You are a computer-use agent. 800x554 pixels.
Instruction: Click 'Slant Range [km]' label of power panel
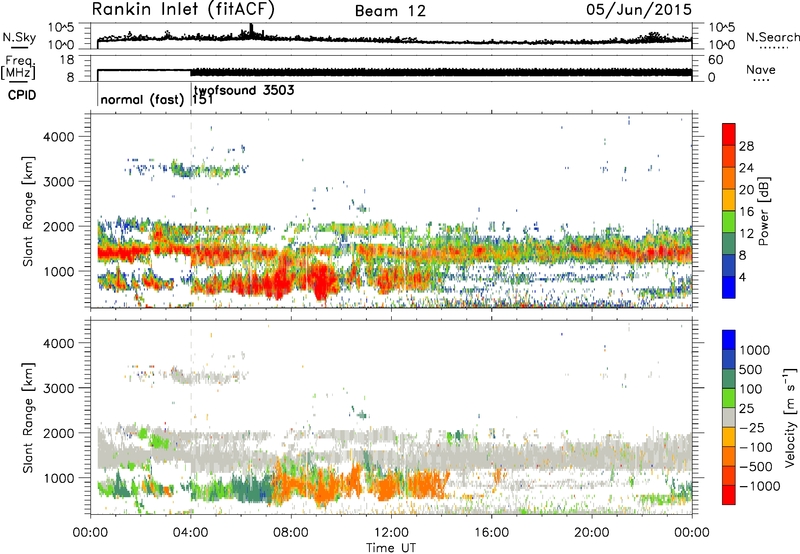[28, 211]
